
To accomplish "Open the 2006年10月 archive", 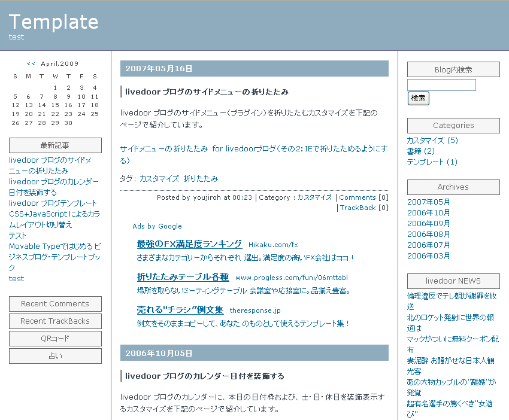I will 429,213.
